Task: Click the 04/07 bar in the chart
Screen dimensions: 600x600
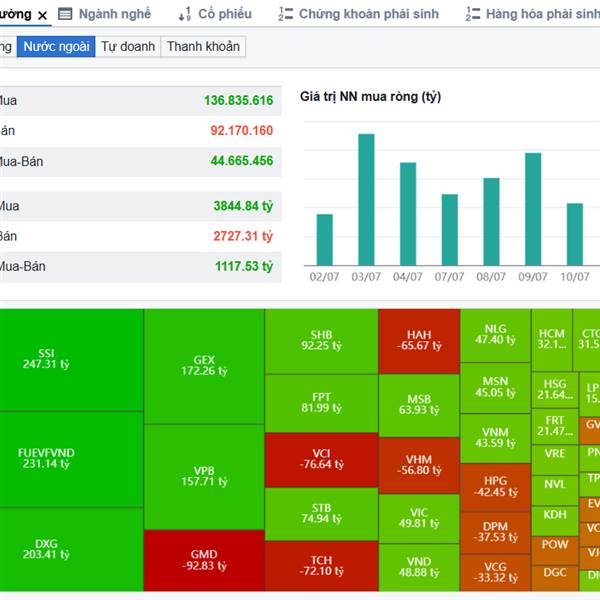Action: tap(408, 214)
